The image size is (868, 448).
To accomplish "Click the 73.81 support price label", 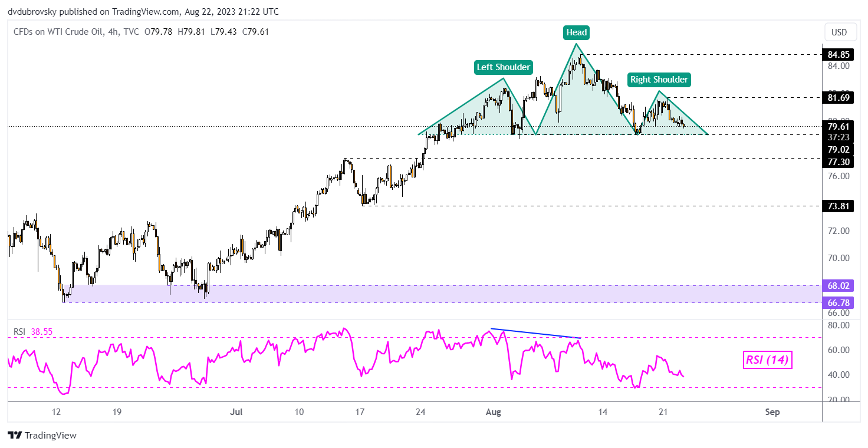I will 839,206.
